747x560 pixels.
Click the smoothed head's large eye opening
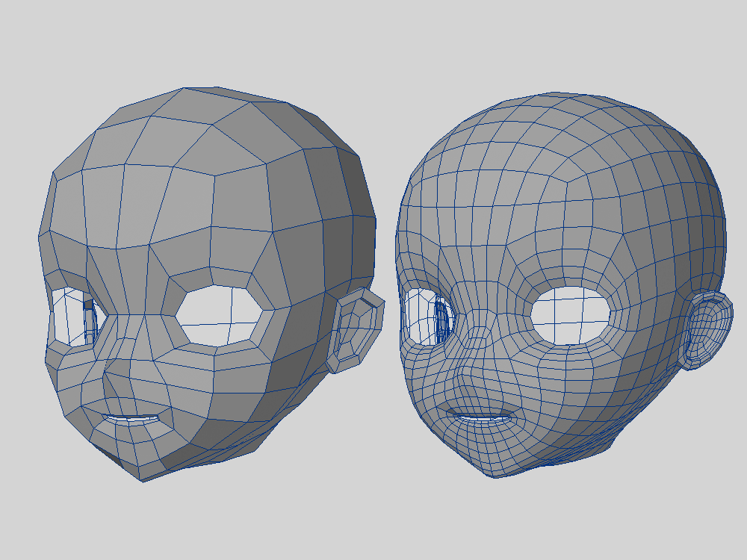pyautogui.click(x=571, y=315)
